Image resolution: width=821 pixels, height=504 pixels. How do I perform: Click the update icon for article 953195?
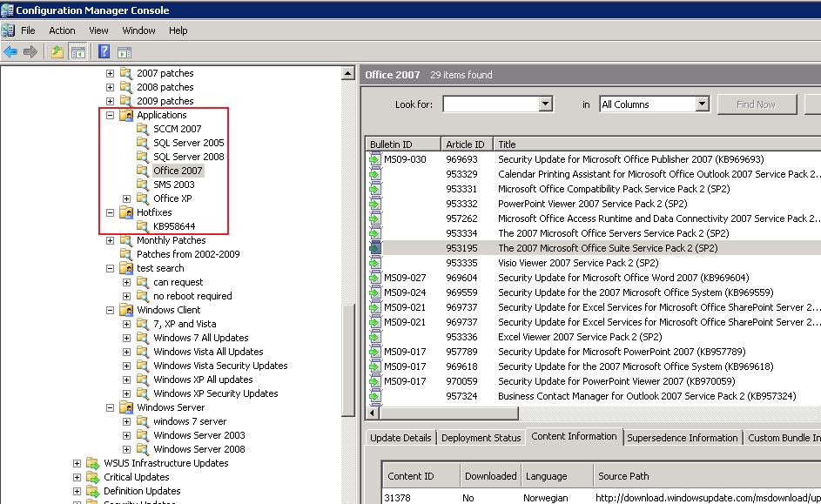point(375,248)
